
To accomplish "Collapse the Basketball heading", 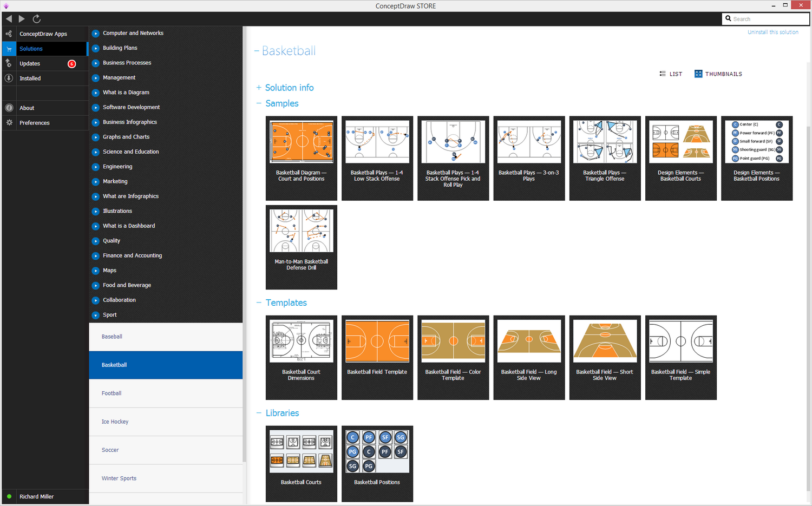I will click(257, 51).
